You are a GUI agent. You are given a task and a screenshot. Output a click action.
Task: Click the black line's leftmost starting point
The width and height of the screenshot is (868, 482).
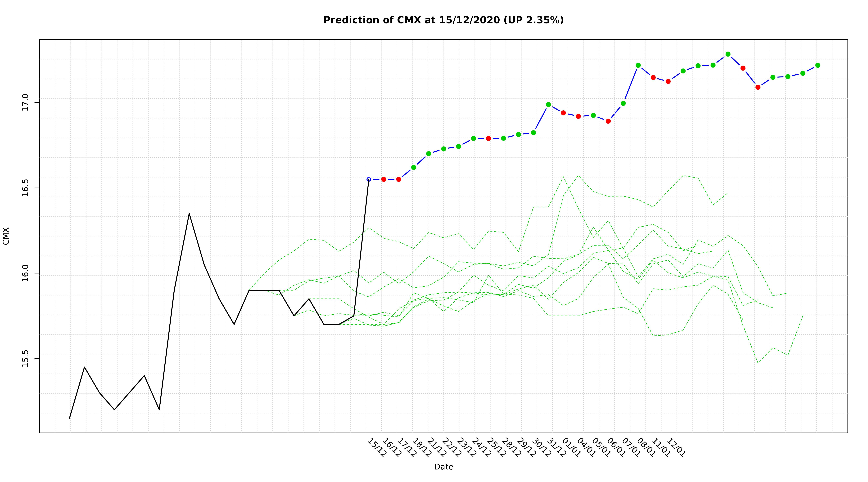pos(70,418)
